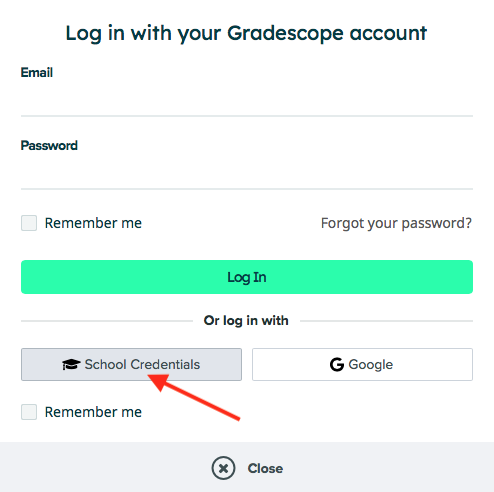Screen dimensions: 494x492
Task: Click the Email input field
Action: (x=247, y=100)
